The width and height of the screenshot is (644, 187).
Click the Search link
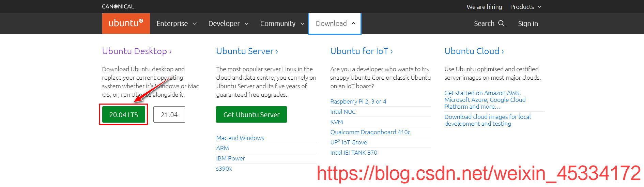[489, 24]
